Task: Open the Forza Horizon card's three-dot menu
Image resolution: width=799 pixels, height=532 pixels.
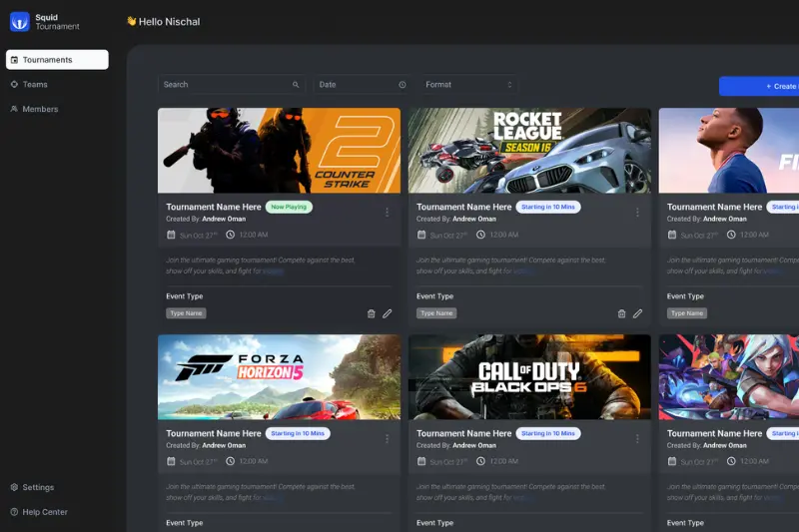Action: 387,438
